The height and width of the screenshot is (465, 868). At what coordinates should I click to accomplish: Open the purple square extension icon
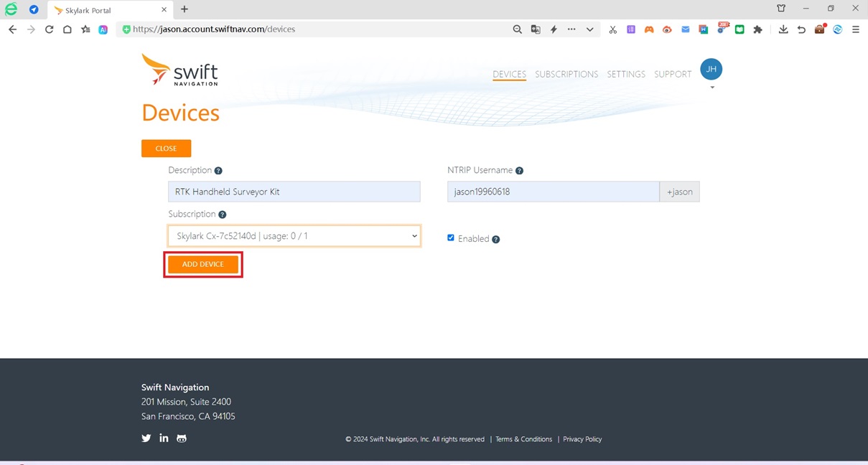click(631, 29)
